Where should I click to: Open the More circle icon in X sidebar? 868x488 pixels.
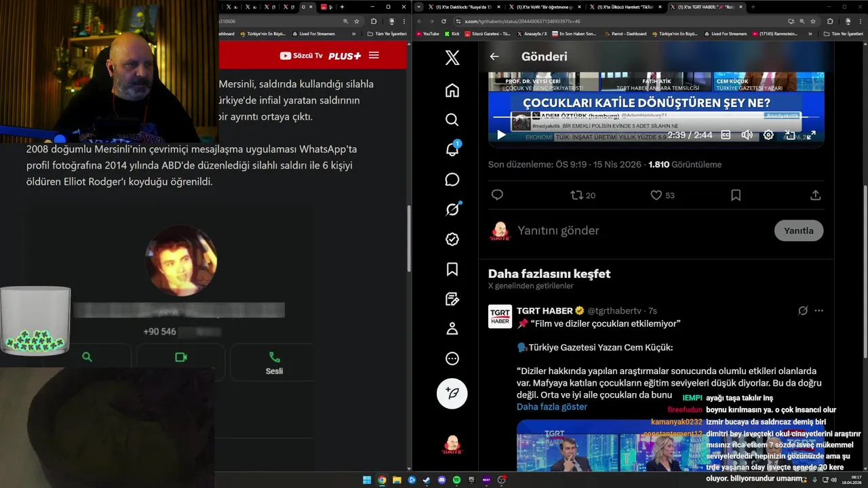(452, 359)
